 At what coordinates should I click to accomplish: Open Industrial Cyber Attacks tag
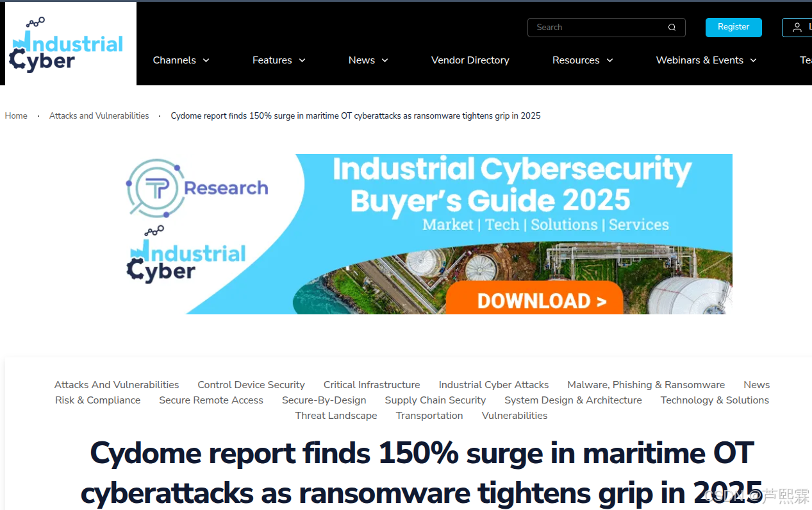(493, 385)
